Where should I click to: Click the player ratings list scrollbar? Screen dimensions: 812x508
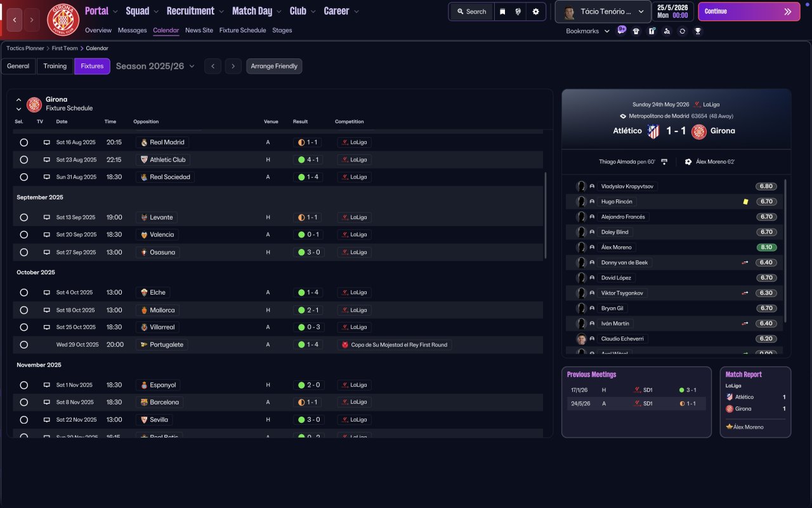coord(785,250)
